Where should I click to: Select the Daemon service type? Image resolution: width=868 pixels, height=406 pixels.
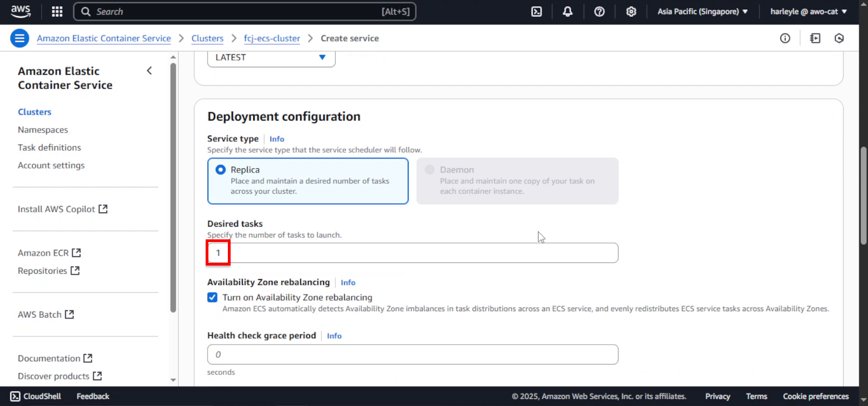point(517,181)
